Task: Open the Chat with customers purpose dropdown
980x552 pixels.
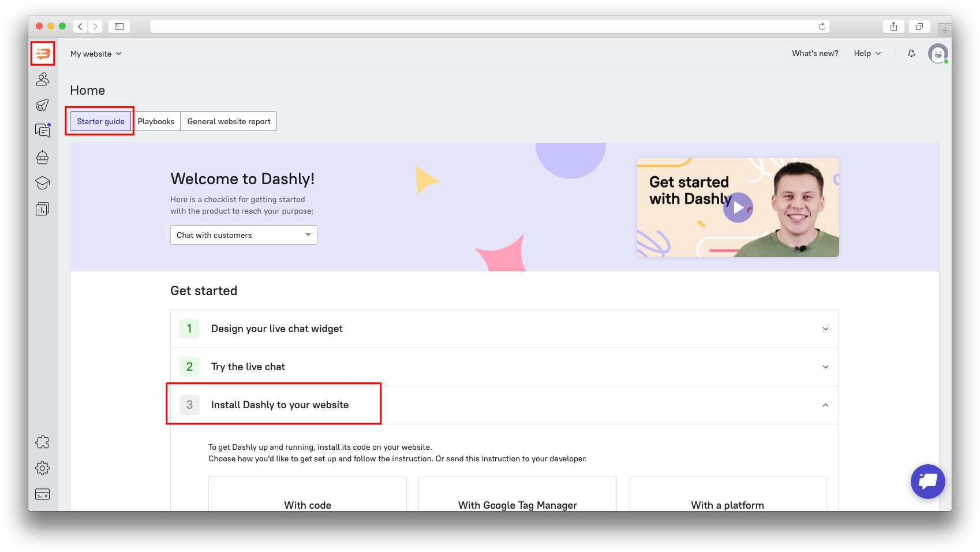Action: pos(244,235)
